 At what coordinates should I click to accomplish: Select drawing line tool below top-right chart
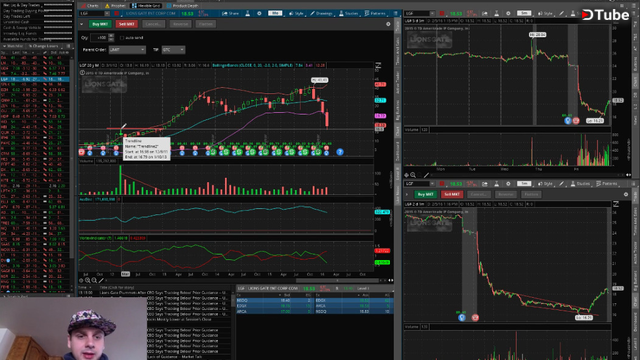[427, 175]
